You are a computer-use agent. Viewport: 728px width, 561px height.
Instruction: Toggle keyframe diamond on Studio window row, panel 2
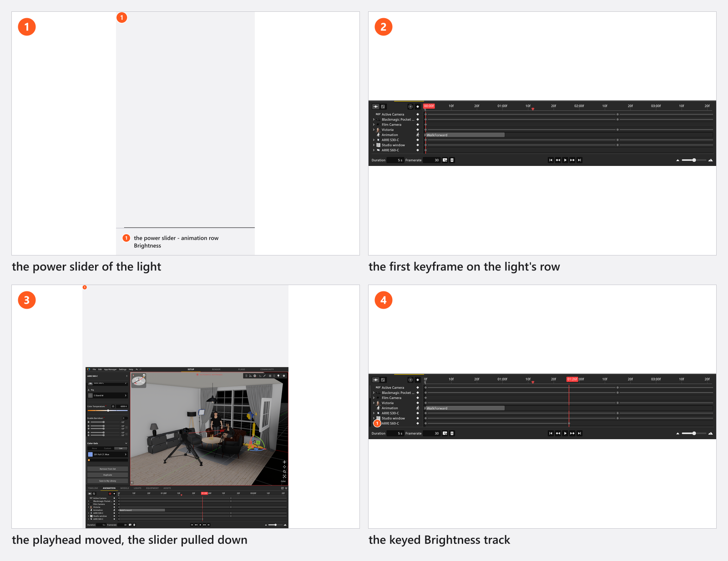(x=418, y=145)
